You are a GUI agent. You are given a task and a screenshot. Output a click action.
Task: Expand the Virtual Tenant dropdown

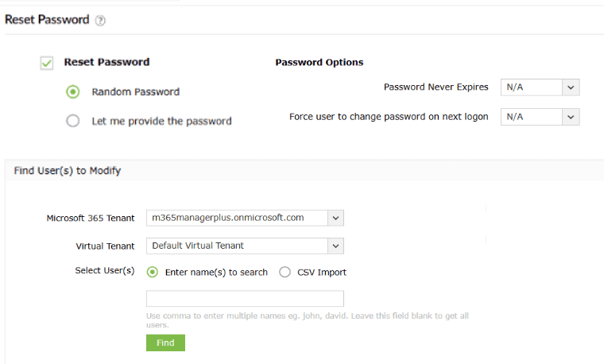pyautogui.click(x=245, y=246)
